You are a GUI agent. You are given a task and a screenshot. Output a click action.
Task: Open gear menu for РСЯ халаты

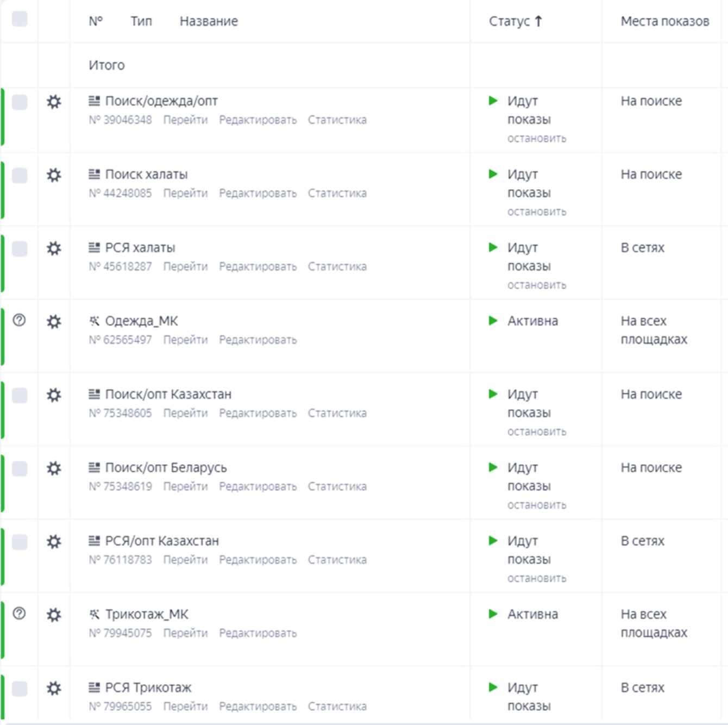54,248
